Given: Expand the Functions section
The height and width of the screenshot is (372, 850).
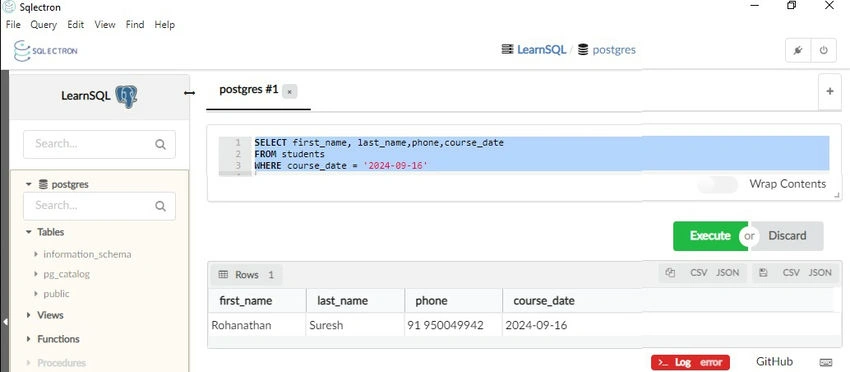Looking at the screenshot, I should (28, 339).
